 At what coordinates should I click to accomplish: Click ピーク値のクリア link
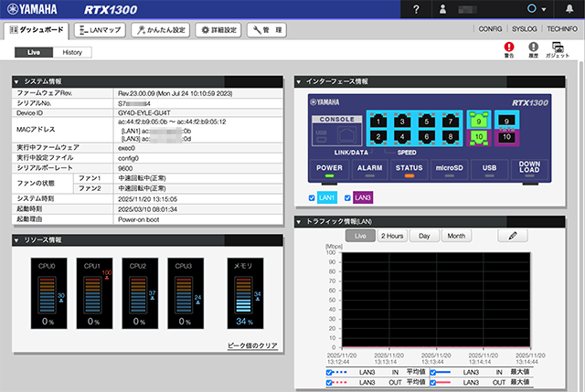(252, 345)
